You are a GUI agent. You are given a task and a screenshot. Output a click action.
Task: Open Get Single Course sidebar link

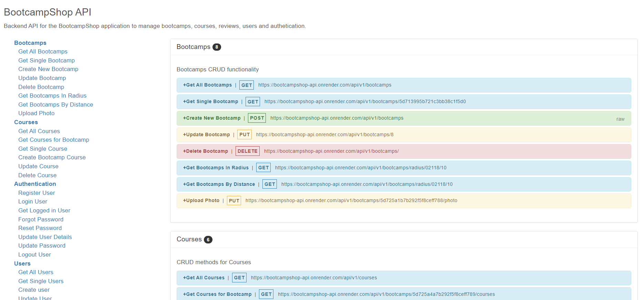(x=43, y=149)
